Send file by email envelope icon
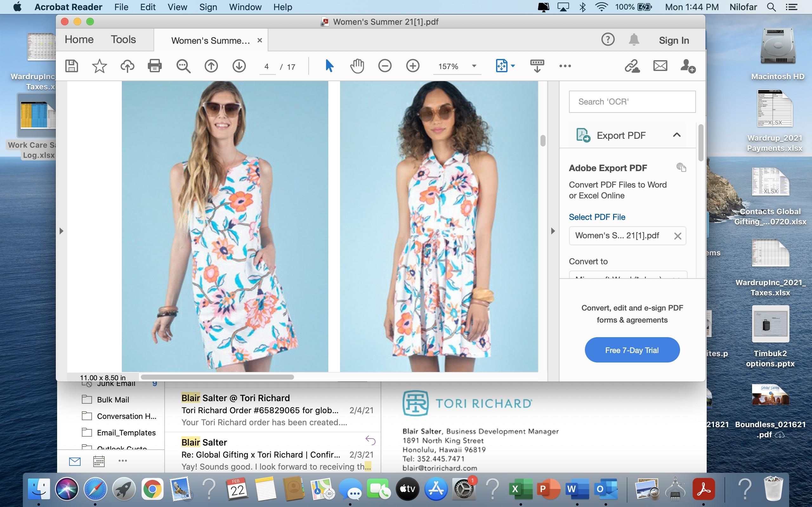This screenshot has height=507, width=812. pos(660,66)
